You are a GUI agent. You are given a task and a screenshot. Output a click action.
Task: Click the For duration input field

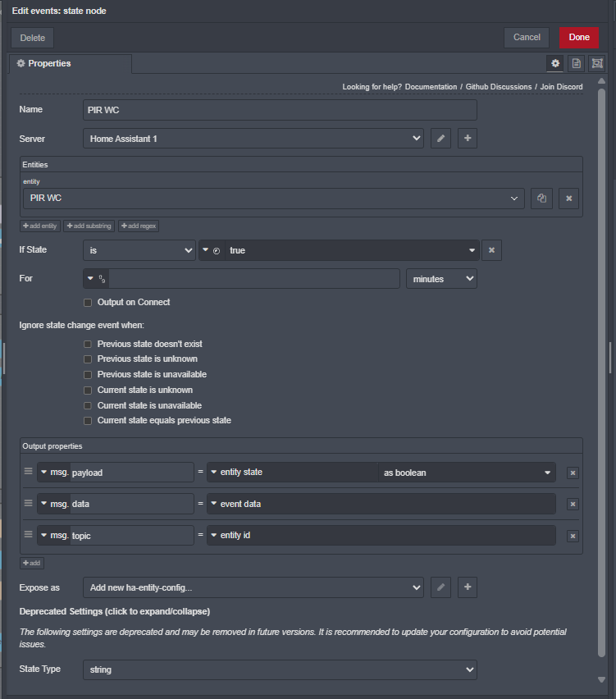254,279
